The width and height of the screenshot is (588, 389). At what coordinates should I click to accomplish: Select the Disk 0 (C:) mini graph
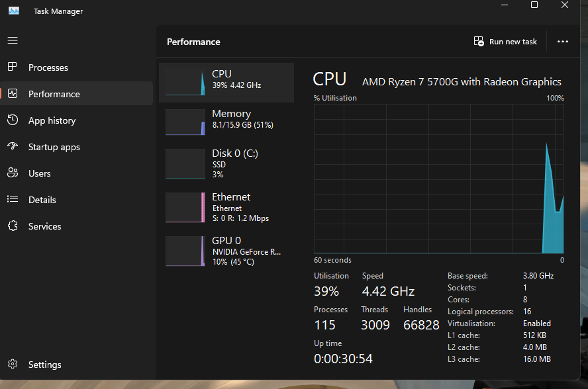click(x=185, y=164)
